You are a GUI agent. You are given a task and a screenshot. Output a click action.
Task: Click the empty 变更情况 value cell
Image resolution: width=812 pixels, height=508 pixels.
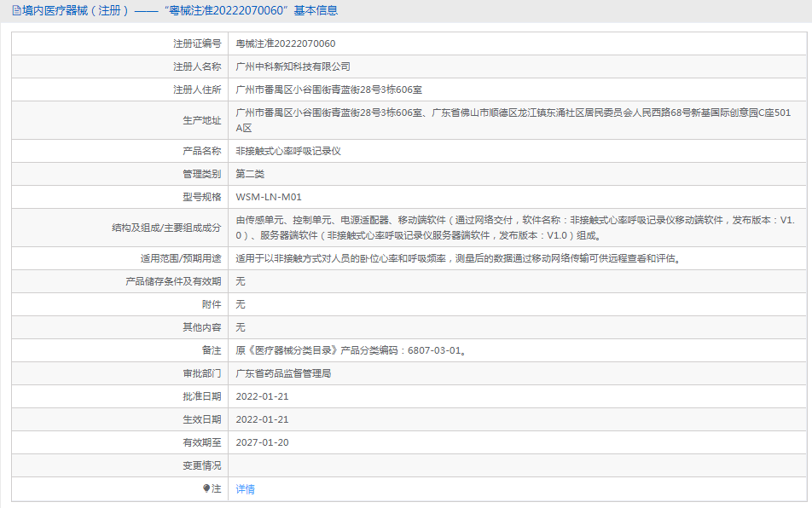click(512, 465)
